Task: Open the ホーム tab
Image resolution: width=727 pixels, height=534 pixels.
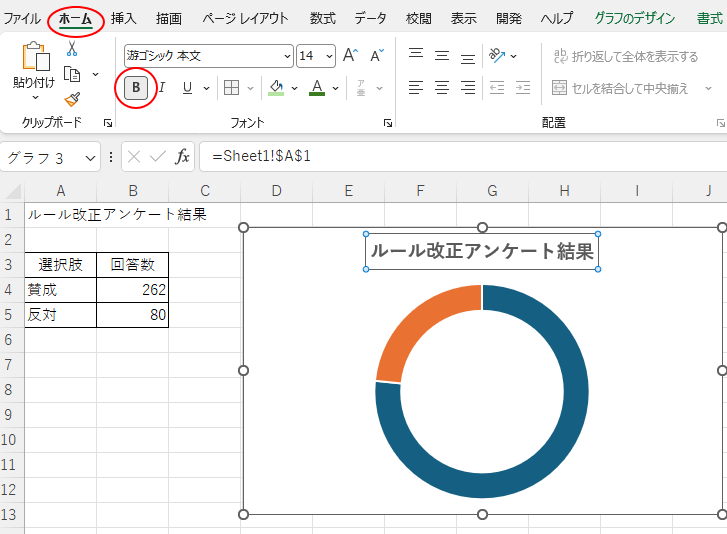Action: pos(76,19)
